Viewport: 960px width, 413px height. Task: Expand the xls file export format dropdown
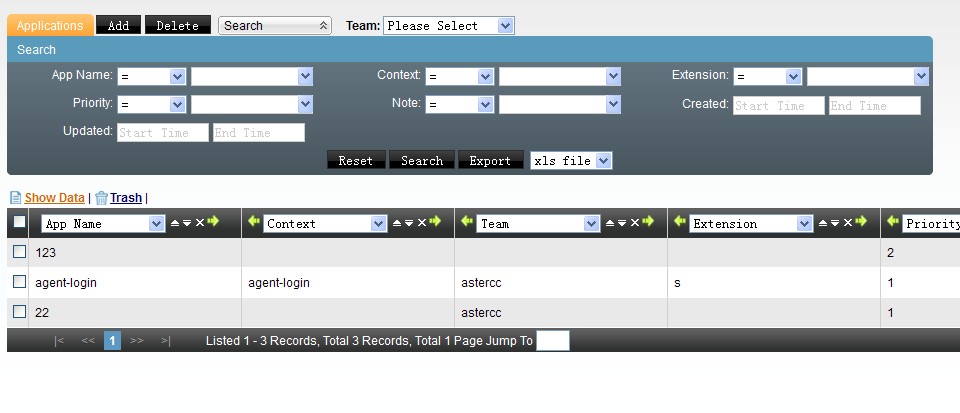[571, 161]
